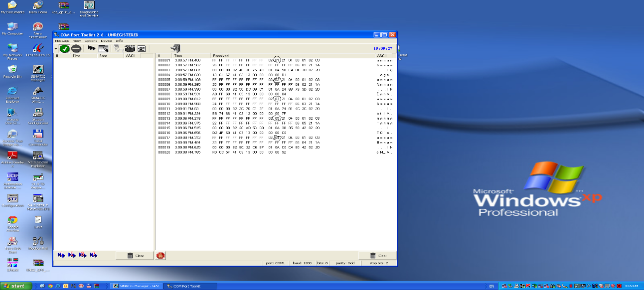Open the Info menu
This screenshot has height=290, width=644.
(x=119, y=40)
